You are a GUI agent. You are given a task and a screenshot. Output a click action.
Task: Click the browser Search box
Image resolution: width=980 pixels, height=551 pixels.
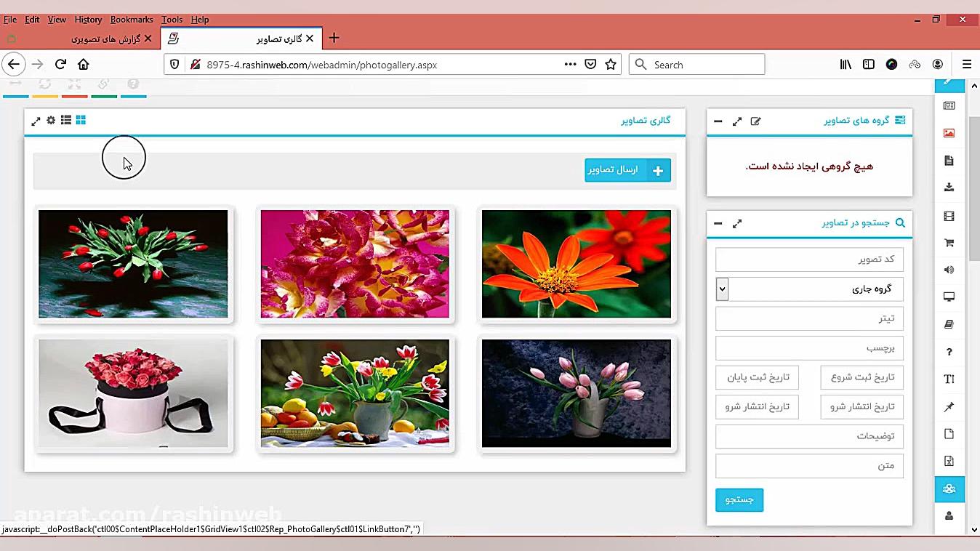[x=697, y=65]
